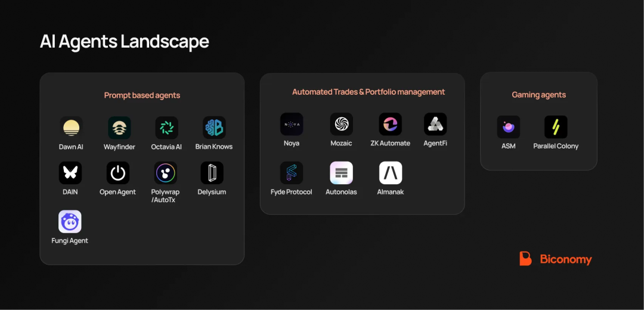Click the Brian Knows brain icon
This screenshot has width=644, height=310.
[x=214, y=128]
